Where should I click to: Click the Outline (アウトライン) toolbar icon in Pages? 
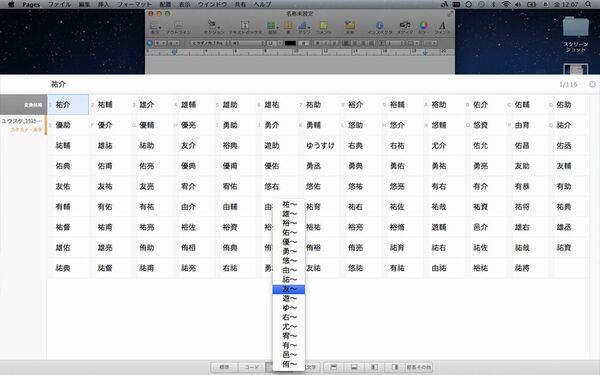click(178, 27)
